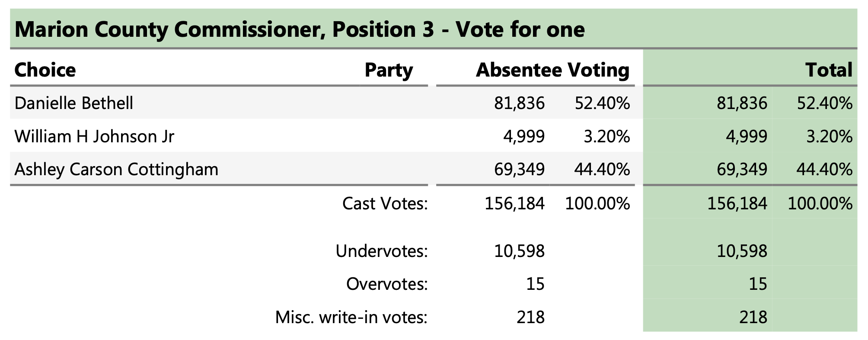Click the Absentee Voting column header

(x=552, y=70)
